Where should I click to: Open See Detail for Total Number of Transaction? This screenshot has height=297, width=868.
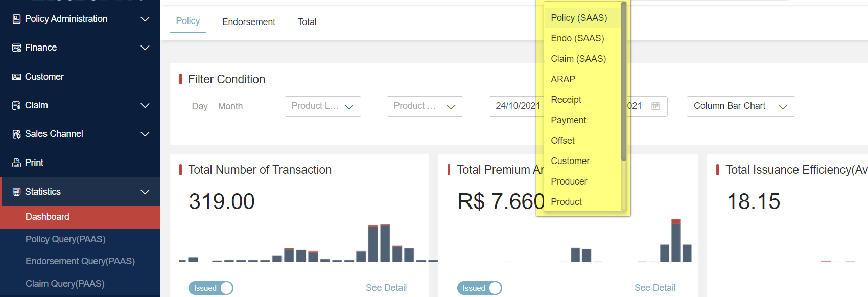click(386, 288)
